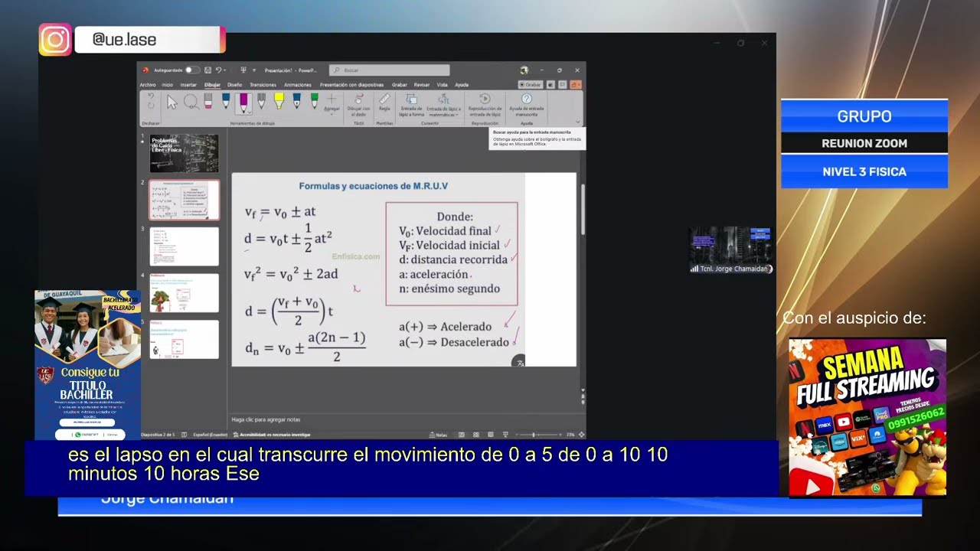Select slide 4 thumbnail with tree
This screenshot has width=980, height=551.
click(184, 292)
